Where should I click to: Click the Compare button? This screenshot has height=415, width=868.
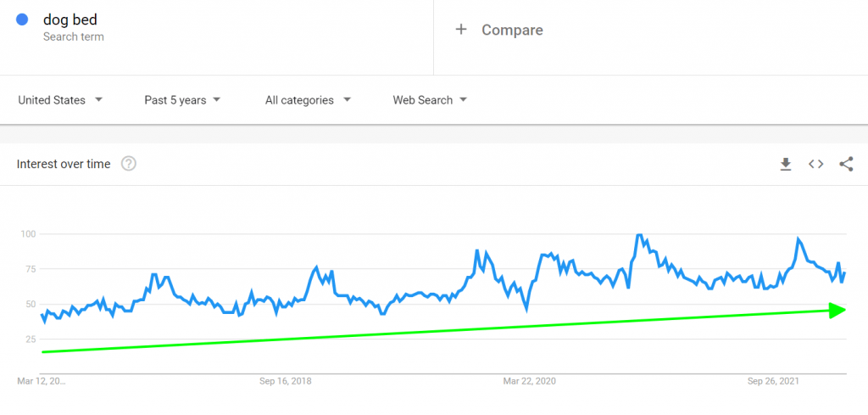point(512,30)
